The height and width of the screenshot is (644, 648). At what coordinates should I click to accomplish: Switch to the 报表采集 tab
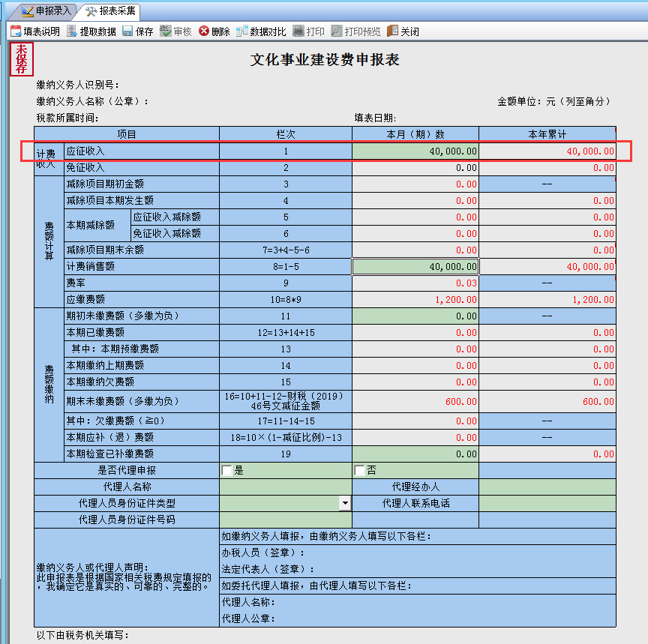(110, 11)
